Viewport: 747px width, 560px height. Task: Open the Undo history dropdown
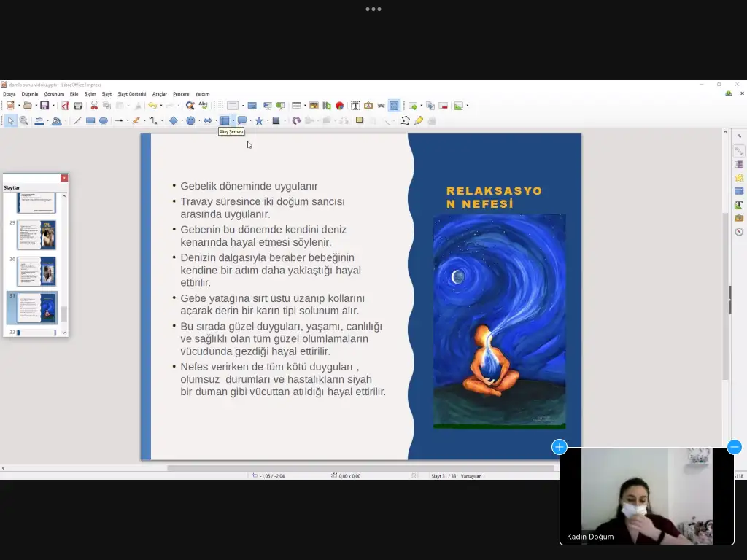(161, 106)
